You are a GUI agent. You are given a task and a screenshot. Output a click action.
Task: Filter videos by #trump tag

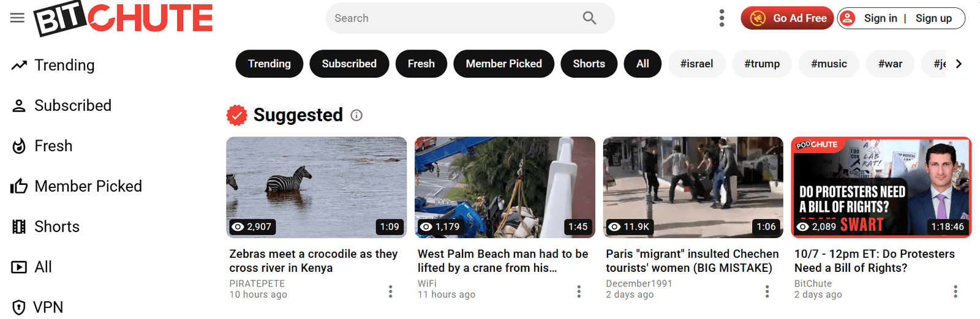point(762,64)
